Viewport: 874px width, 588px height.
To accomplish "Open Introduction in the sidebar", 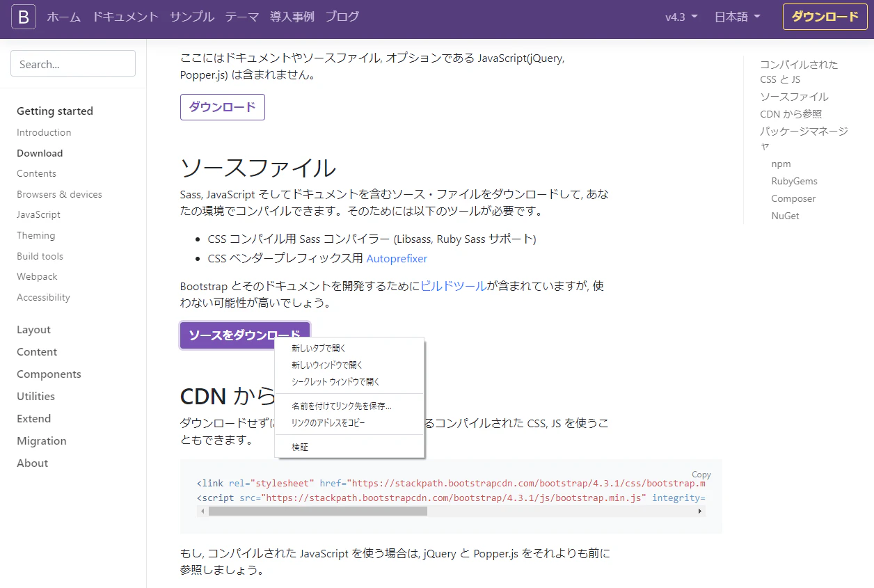I will (44, 132).
